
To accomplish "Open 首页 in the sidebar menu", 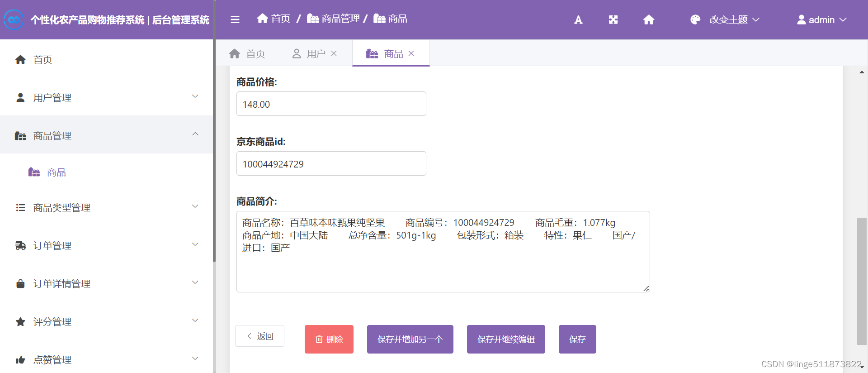I will tap(106, 59).
